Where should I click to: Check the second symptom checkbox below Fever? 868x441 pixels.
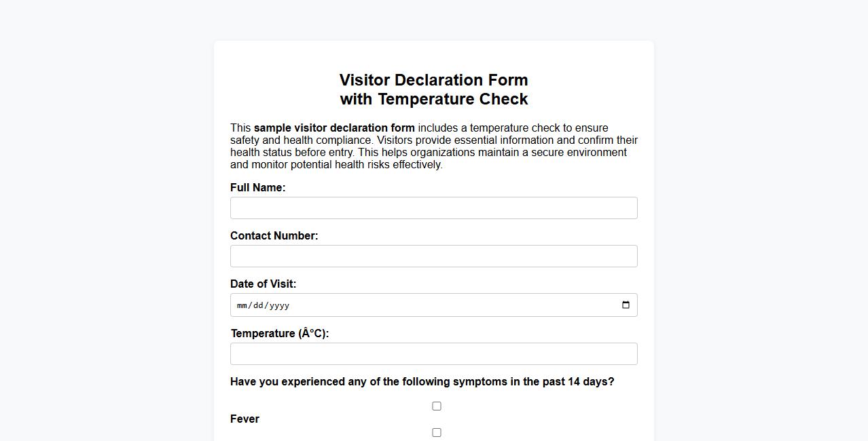[436, 432]
